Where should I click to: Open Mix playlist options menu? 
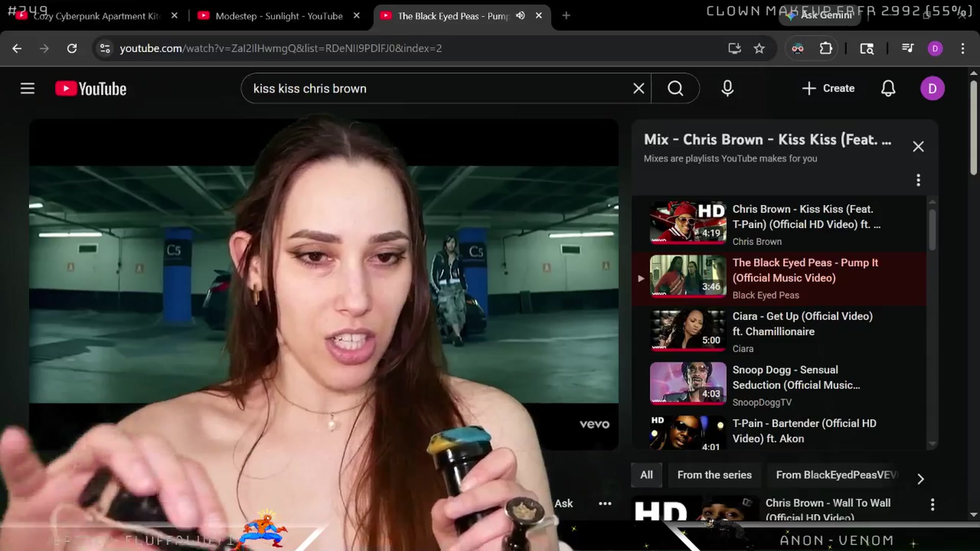point(918,180)
